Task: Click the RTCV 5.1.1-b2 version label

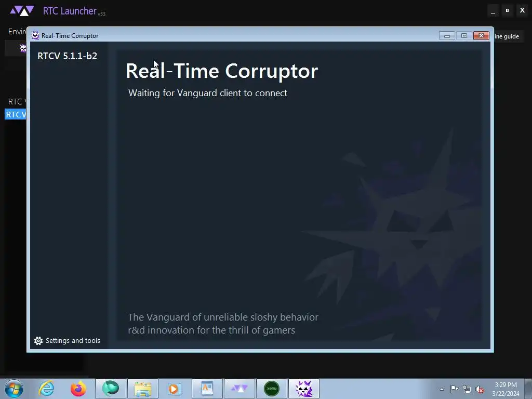Action: [67, 56]
